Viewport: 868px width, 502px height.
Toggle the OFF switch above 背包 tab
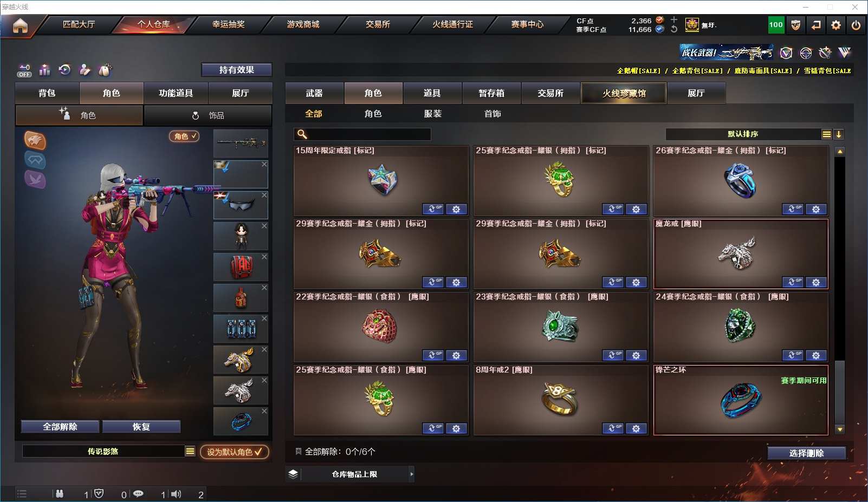pyautogui.click(x=24, y=71)
